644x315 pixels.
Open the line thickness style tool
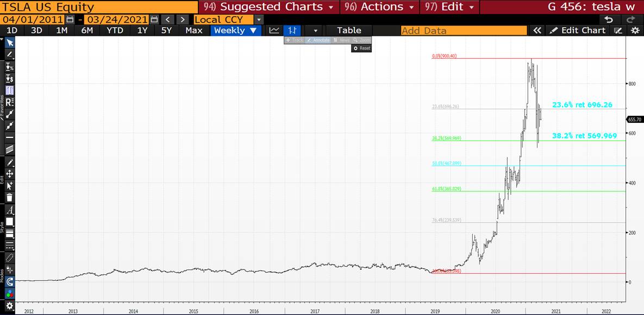[x=10, y=234]
